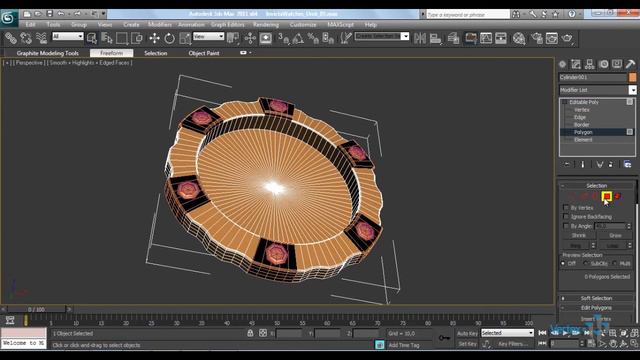
Task: Toggle the By Angle checkbox
Action: point(566,226)
